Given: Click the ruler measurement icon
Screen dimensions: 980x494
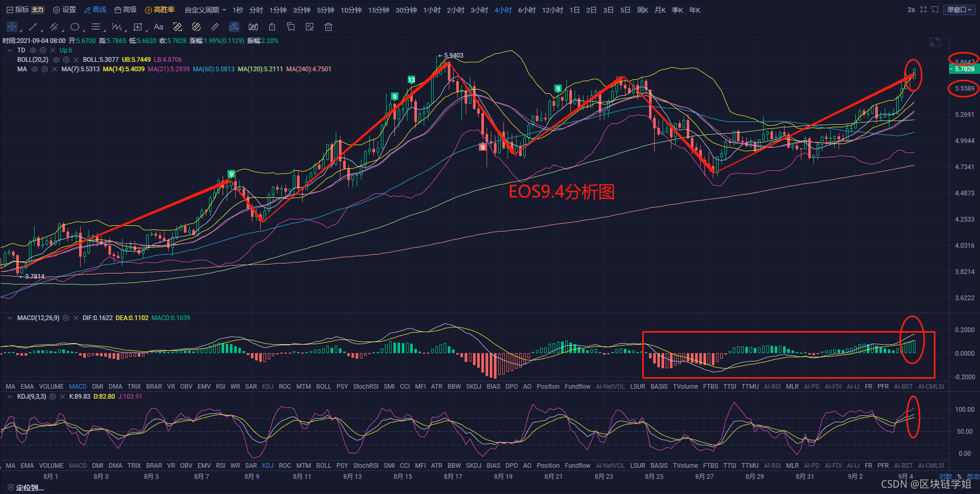Looking at the screenshot, I should tap(215, 27).
